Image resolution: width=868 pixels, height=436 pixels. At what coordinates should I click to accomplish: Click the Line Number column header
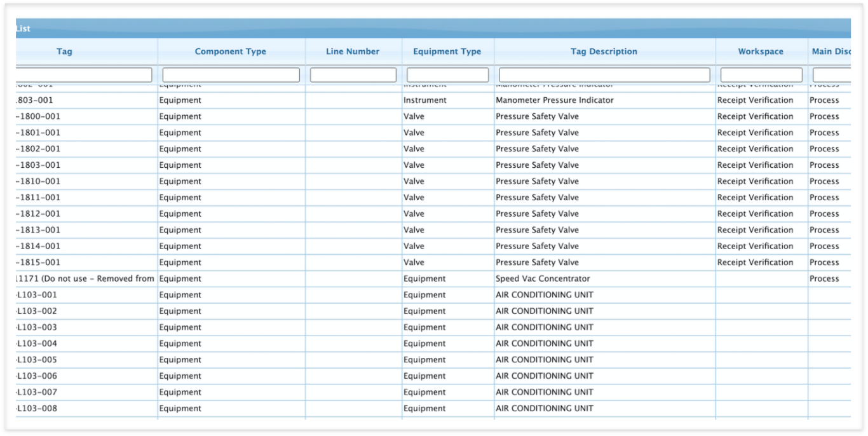pos(353,51)
